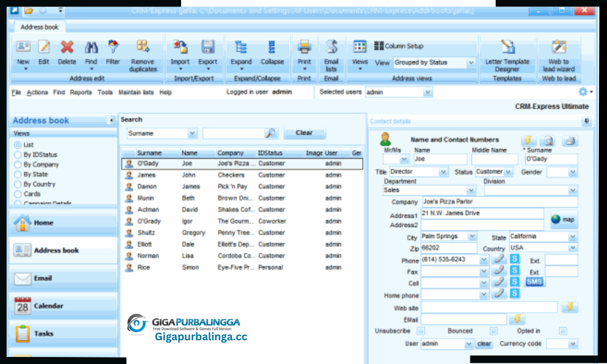Open the Calendar section in sidebar
The image size is (607, 364).
point(63,306)
